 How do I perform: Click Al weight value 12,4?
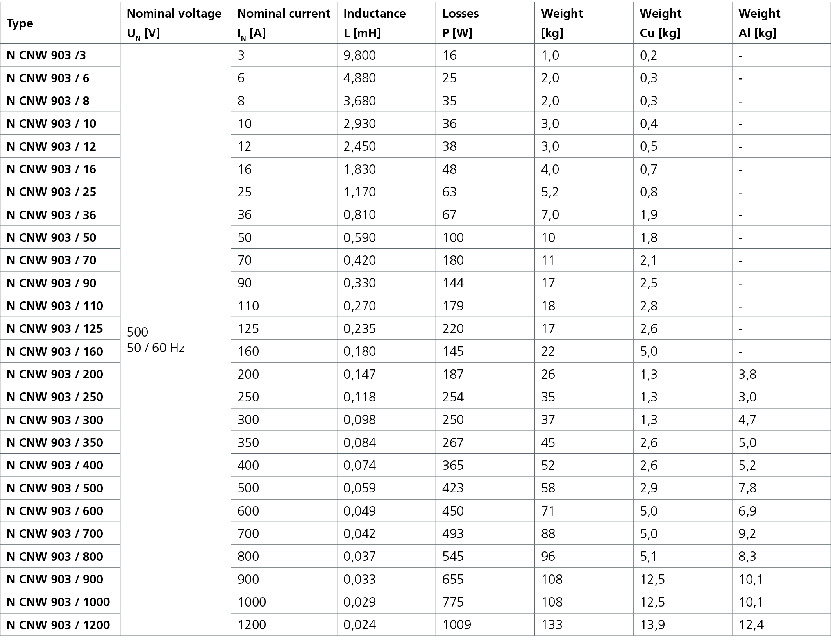751,625
